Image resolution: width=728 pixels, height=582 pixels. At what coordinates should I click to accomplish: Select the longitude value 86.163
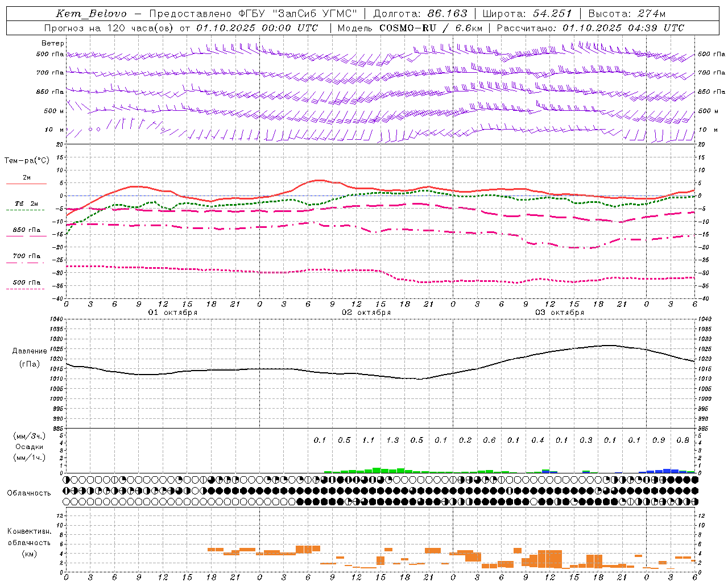click(447, 14)
